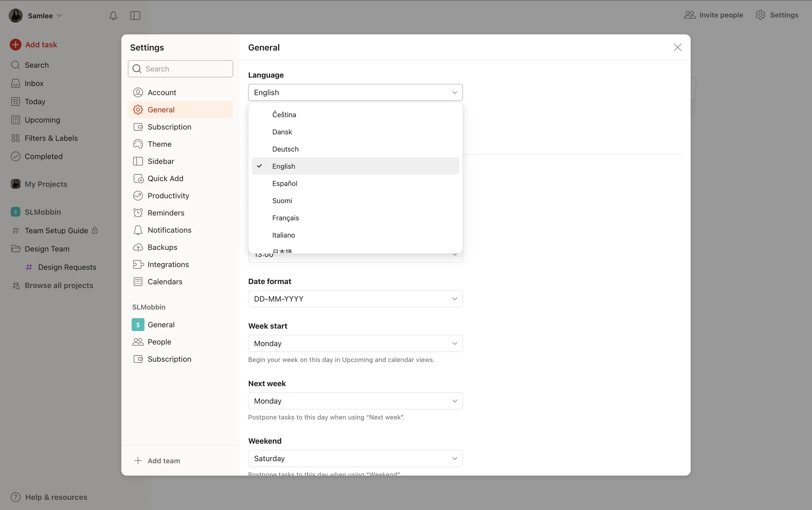Click the settings Search field
Screen dimensions: 812x510
tap(186, 69)
